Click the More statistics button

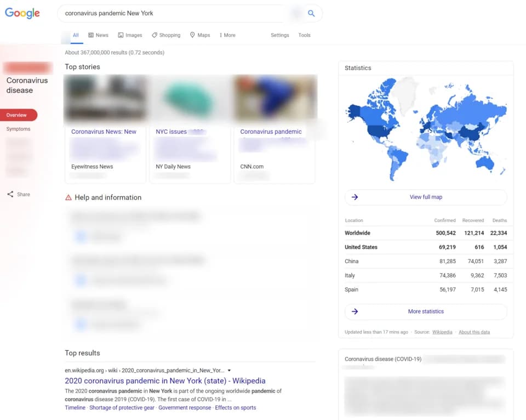(x=426, y=311)
